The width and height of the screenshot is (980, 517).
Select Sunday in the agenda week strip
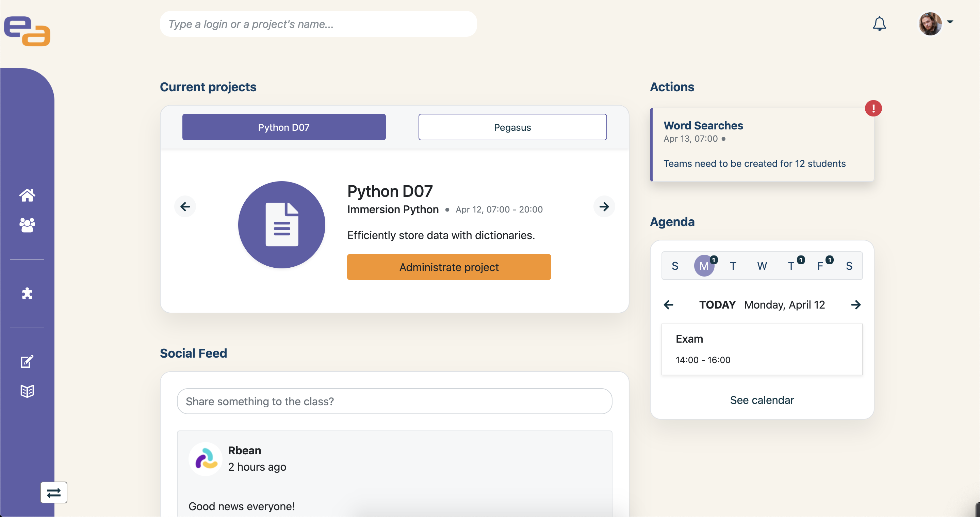point(675,266)
